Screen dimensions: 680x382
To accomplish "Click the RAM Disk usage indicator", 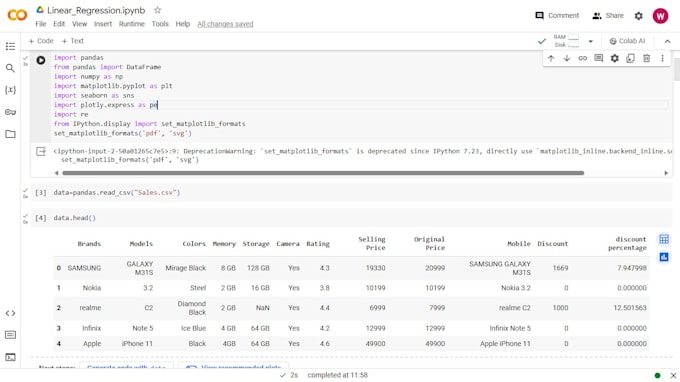I will pos(566,41).
